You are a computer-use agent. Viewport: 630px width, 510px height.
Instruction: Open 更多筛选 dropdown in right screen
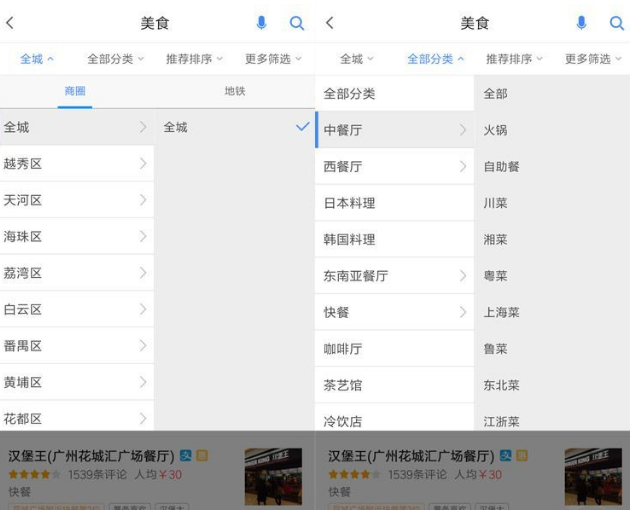tap(593, 59)
